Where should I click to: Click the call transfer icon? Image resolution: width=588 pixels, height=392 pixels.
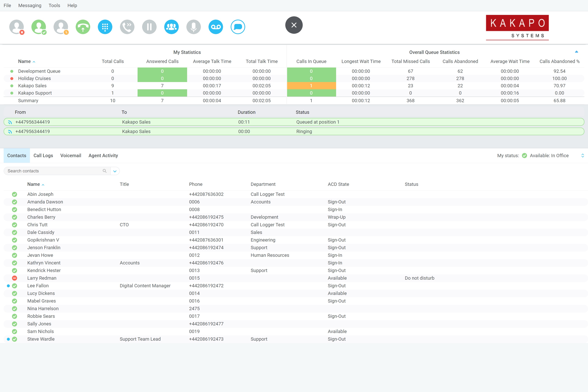click(x=127, y=27)
